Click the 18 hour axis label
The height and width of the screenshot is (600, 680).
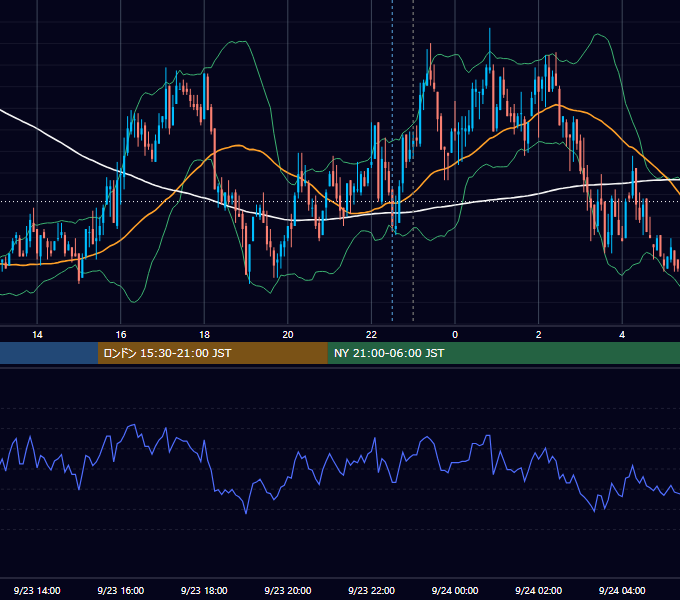pos(204,335)
